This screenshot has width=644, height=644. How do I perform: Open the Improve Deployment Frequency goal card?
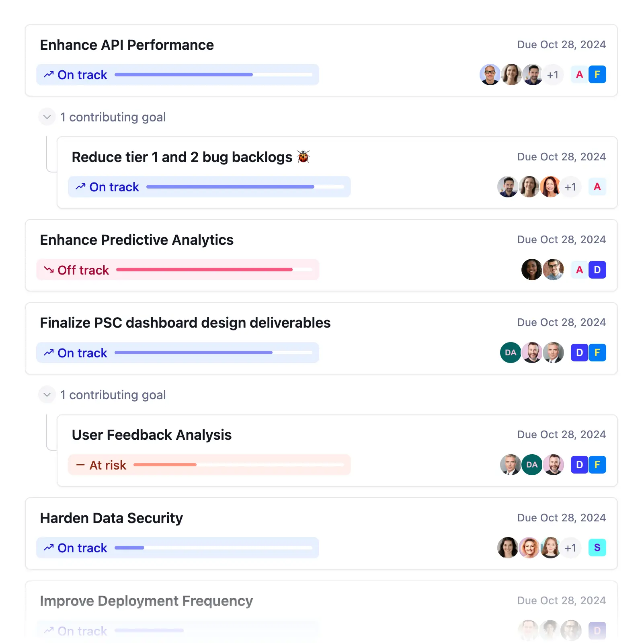[146, 601]
